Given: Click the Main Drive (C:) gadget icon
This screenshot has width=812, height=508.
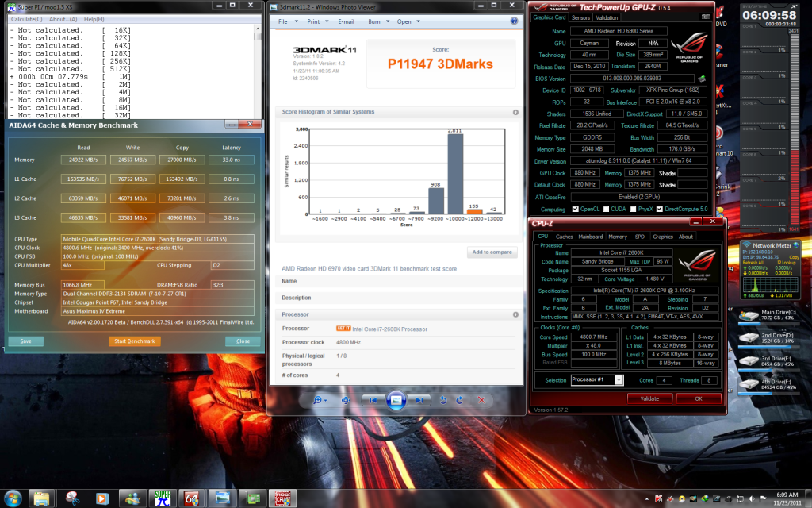Looking at the screenshot, I should coord(748,315).
